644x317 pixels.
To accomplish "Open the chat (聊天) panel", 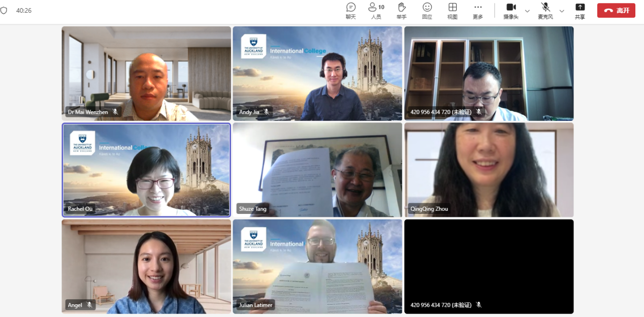I will [x=351, y=10].
